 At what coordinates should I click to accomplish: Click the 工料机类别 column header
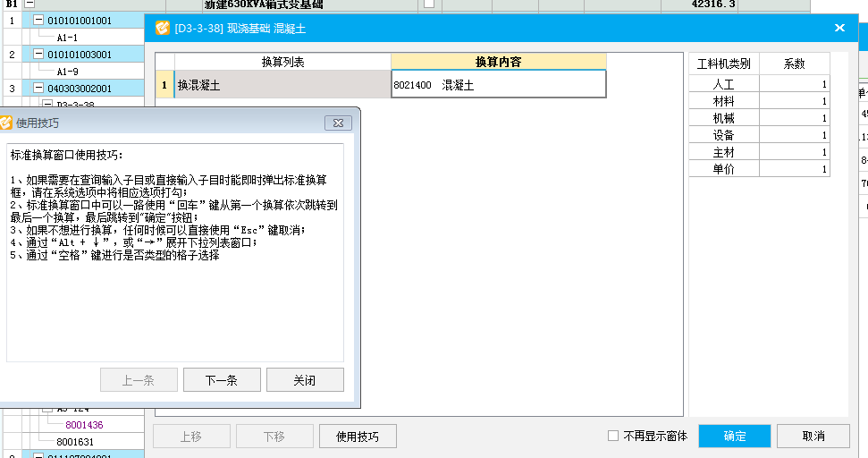(723, 64)
